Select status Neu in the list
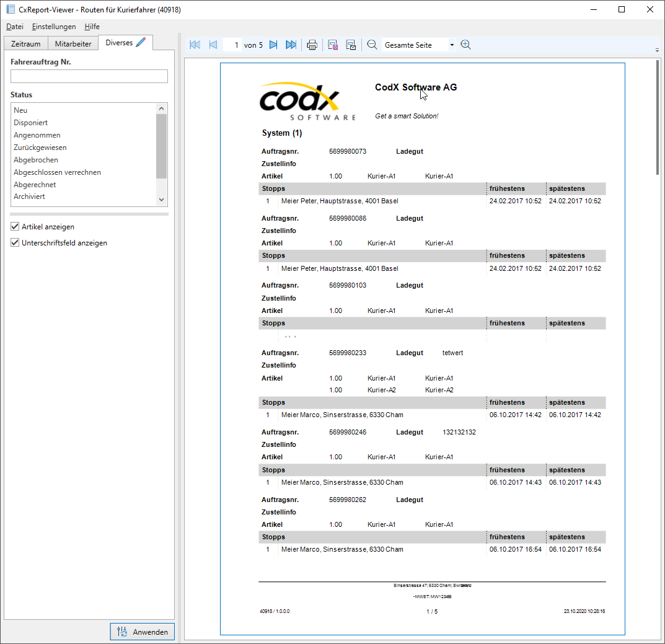This screenshot has width=665, height=644. coord(84,110)
